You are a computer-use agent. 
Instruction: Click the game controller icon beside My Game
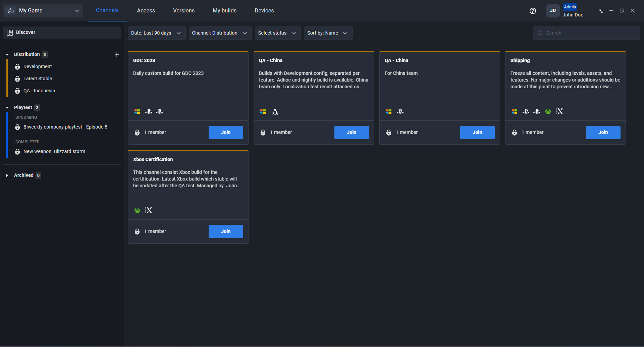coord(11,11)
